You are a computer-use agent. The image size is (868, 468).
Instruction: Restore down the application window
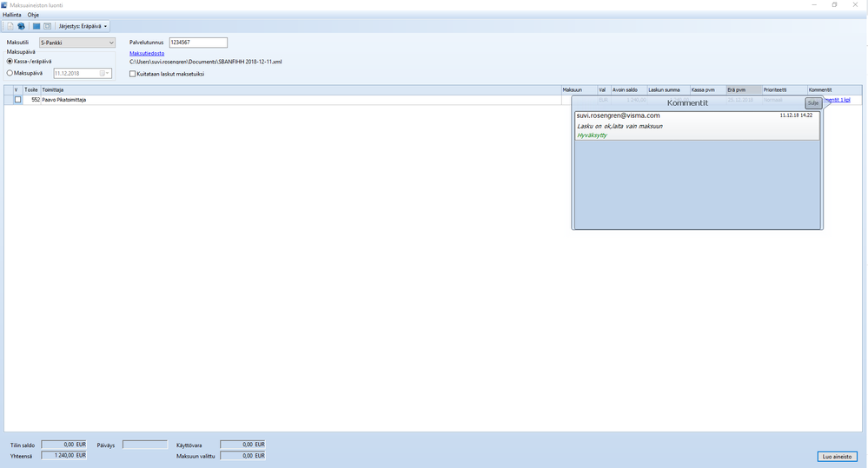click(834, 5)
